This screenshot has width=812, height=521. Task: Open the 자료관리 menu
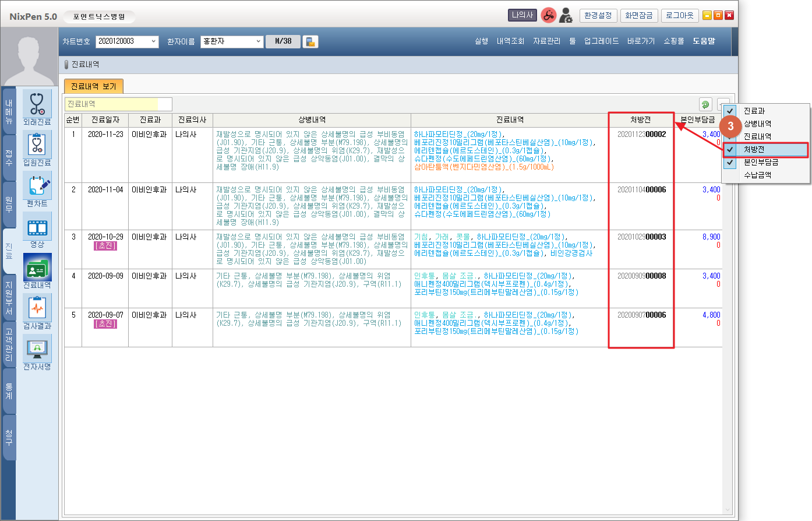tap(546, 41)
